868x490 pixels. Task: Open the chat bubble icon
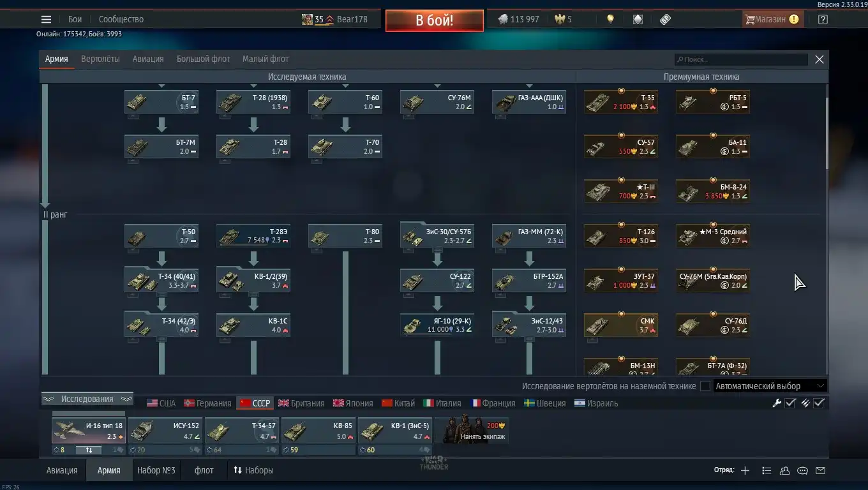point(803,471)
